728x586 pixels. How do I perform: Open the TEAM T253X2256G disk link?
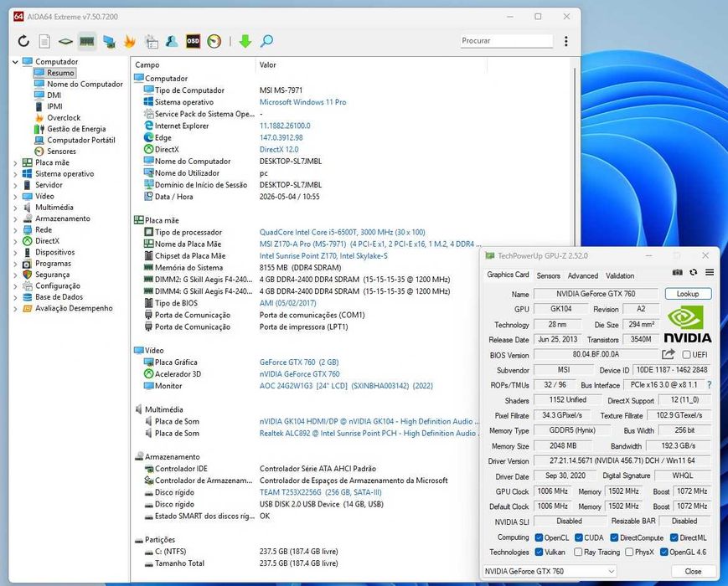(320, 492)
